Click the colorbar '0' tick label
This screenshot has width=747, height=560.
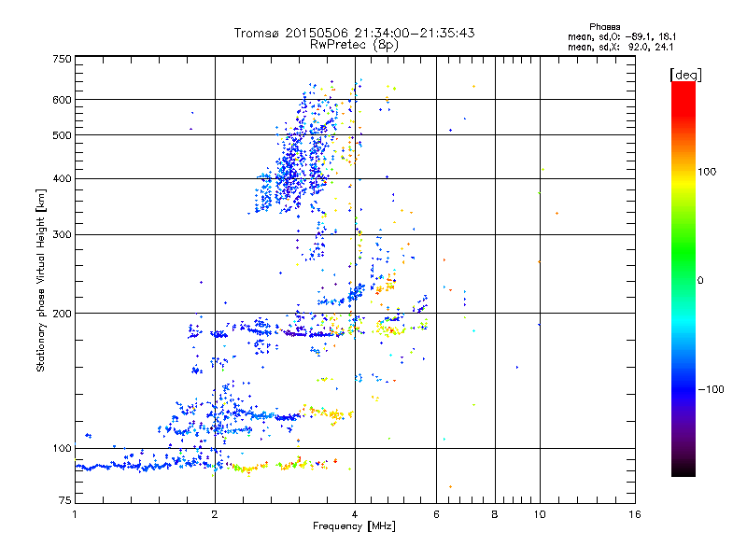[x=700, y=281]
